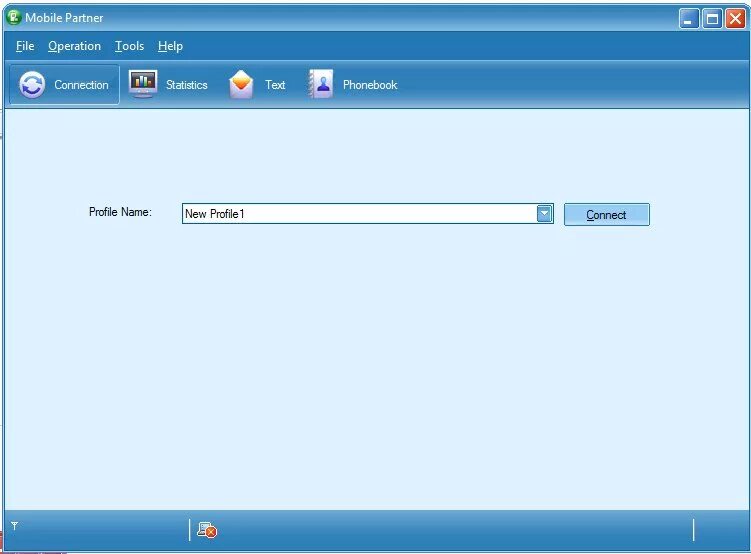Open the Statistics tab
The height and width of the screenshot is (554, 751).
[x=168, y=85]
